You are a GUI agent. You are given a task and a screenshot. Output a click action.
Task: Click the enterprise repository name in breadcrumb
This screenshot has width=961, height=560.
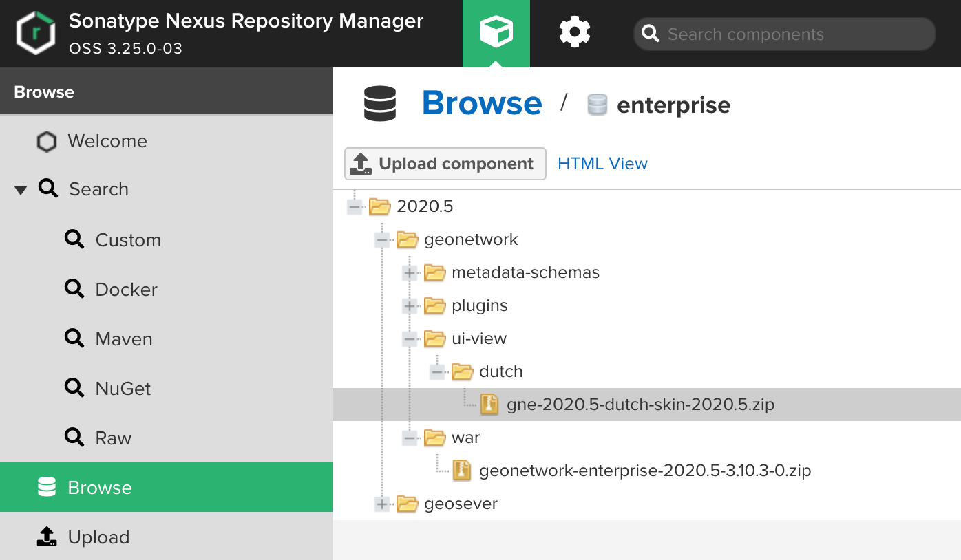point(673,105)
